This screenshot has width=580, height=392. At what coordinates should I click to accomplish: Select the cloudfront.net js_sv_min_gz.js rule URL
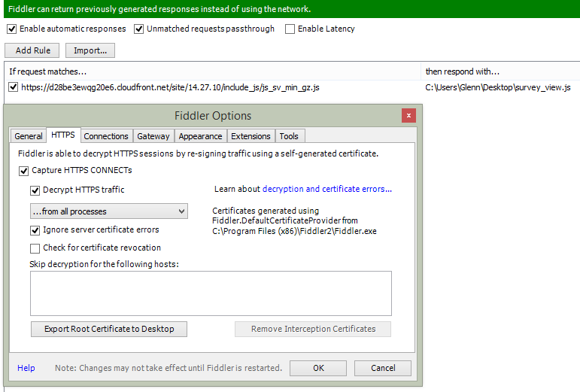[170, 87]
